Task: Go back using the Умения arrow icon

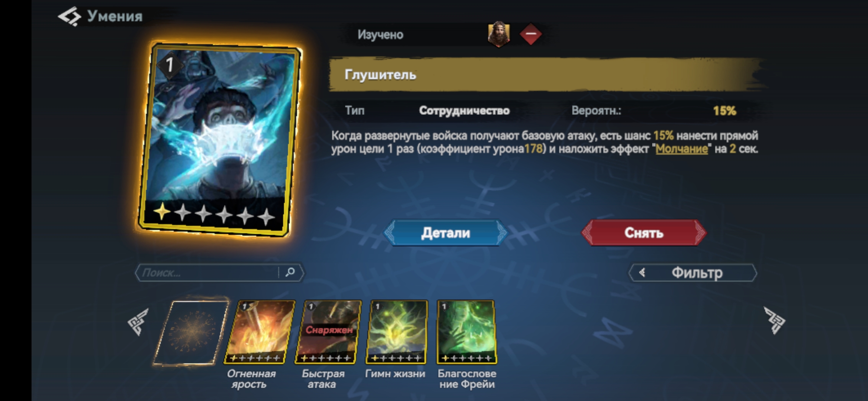Action: pyautogui.click(x=69, y=16)
